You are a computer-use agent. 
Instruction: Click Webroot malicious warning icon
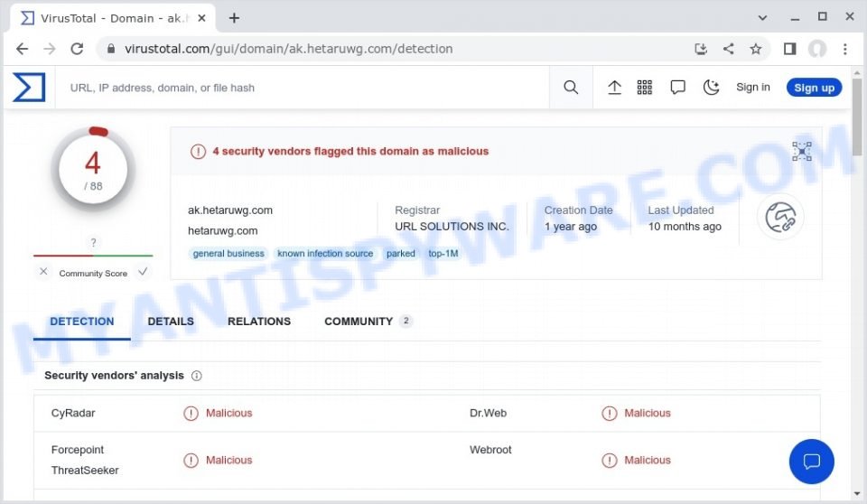point(609,461)
